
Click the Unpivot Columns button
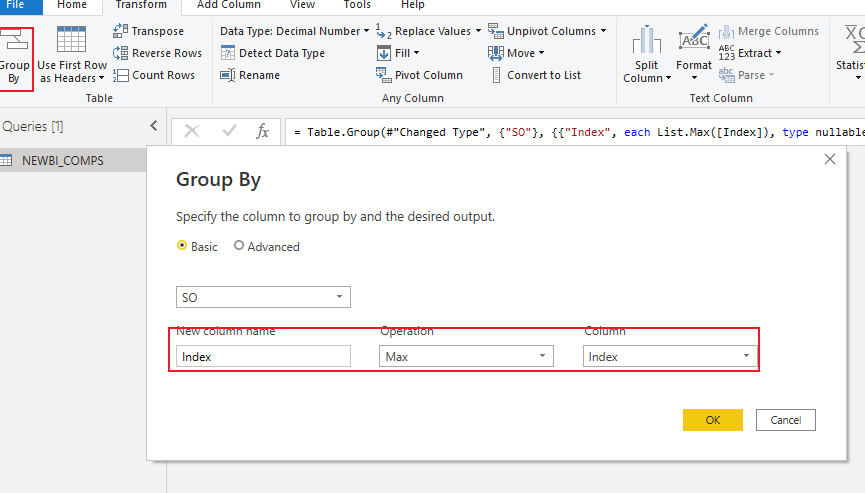(542, 31)
